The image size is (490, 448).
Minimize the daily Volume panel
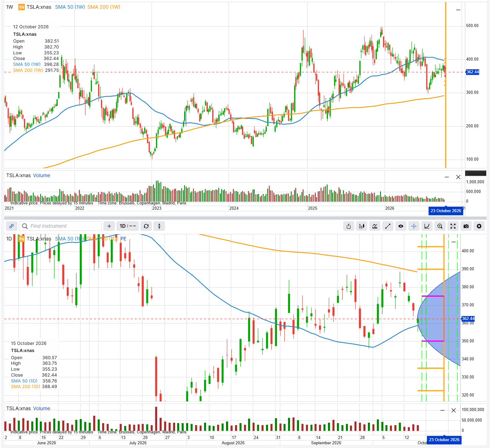[x=442, y=410]
